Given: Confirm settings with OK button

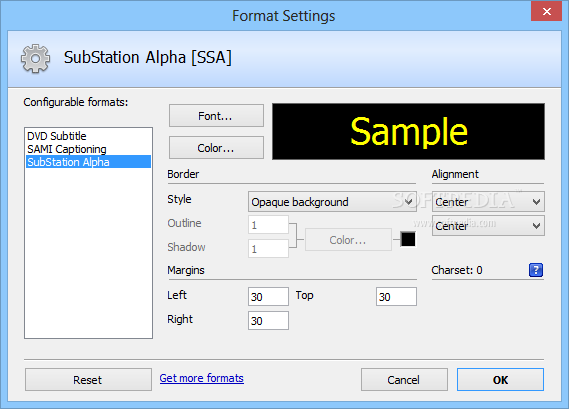Looking at the screenshot, I should pyautogui.click(x=500, y=380).
